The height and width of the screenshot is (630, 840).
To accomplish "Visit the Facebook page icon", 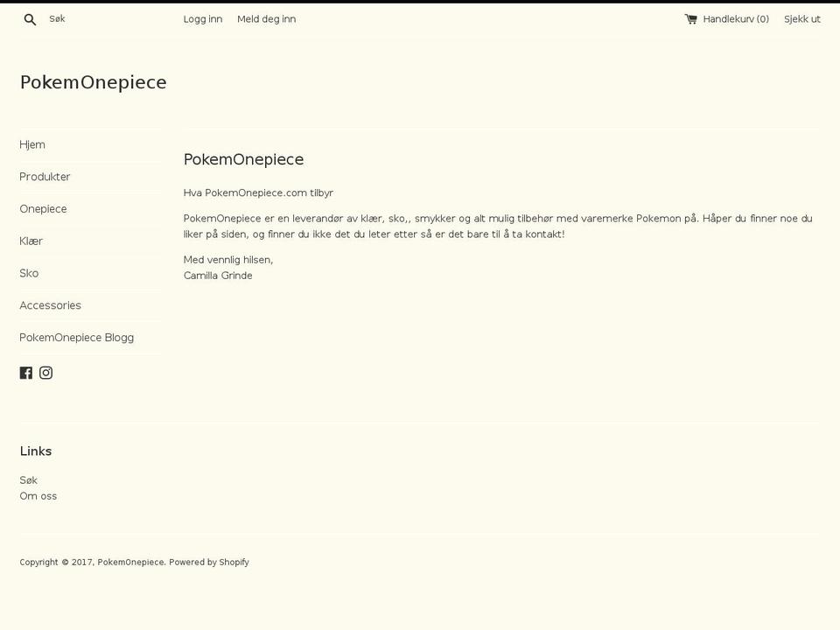I will [25, 372].
